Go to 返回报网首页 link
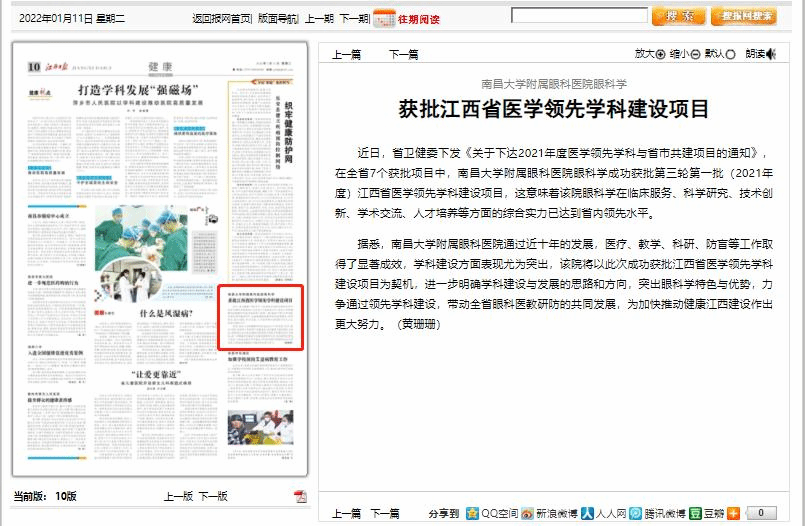This screenshot has width=805, height=526. (x=221, y=19)
